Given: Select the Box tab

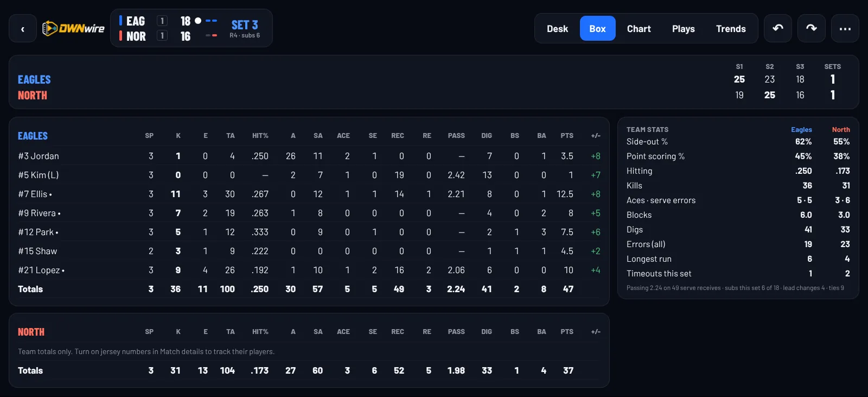Looking at the screenshot, I should tap(597, 29).
